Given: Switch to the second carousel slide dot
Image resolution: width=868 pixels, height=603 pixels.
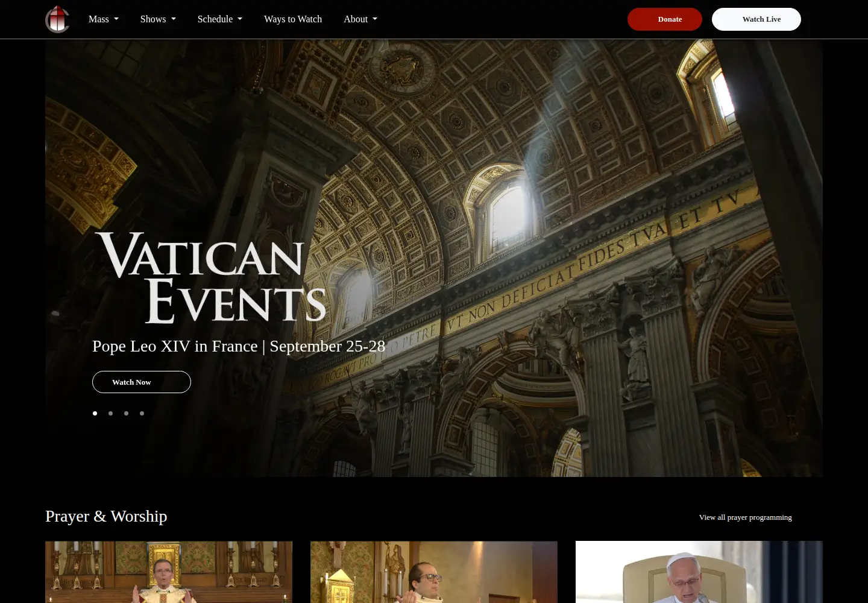Looking at the screenshot, I should (110, 413).
